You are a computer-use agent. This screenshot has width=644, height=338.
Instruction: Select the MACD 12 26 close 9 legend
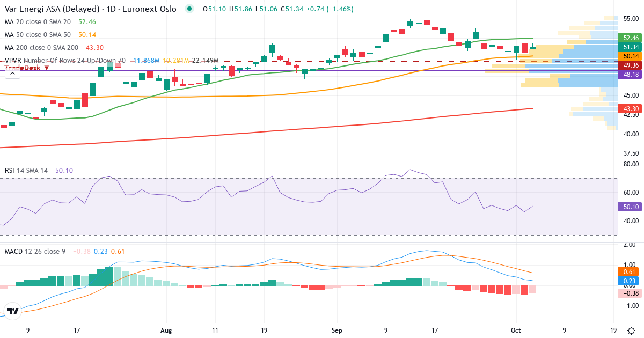pos(35,251)
